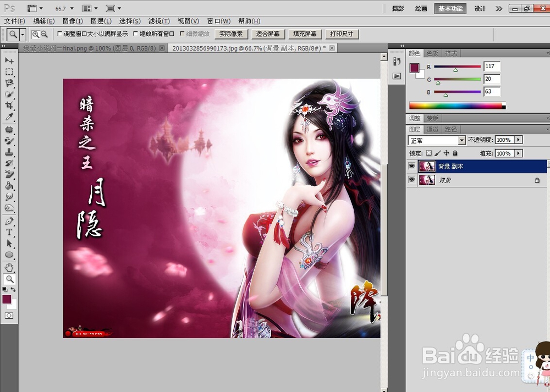Select the Ellipse shape tool
Image resolution: width=550 pixels, height=392 pixels.
coord(9,255)
